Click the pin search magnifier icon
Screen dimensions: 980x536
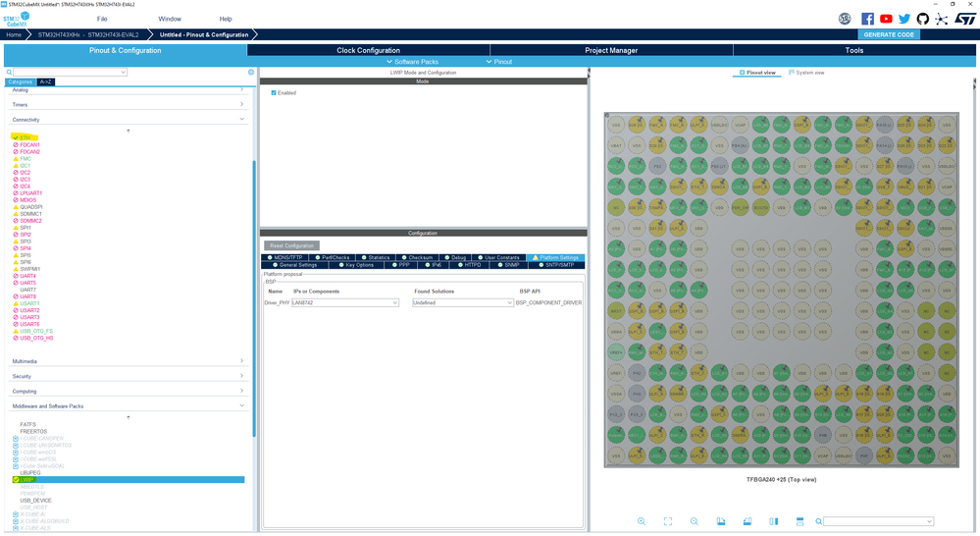pos(819,521)
